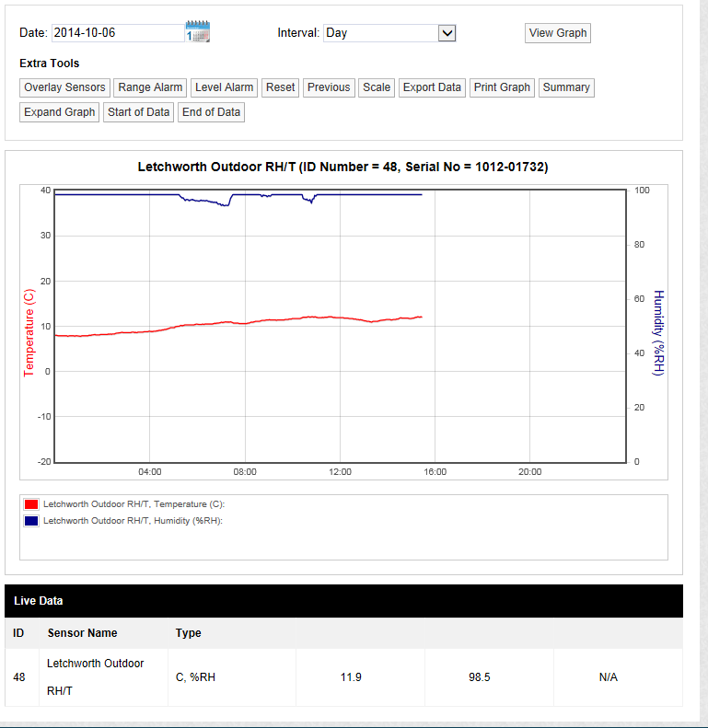Jump to End of Data
This screenshot has height=728, width=708.
point(211,112)
